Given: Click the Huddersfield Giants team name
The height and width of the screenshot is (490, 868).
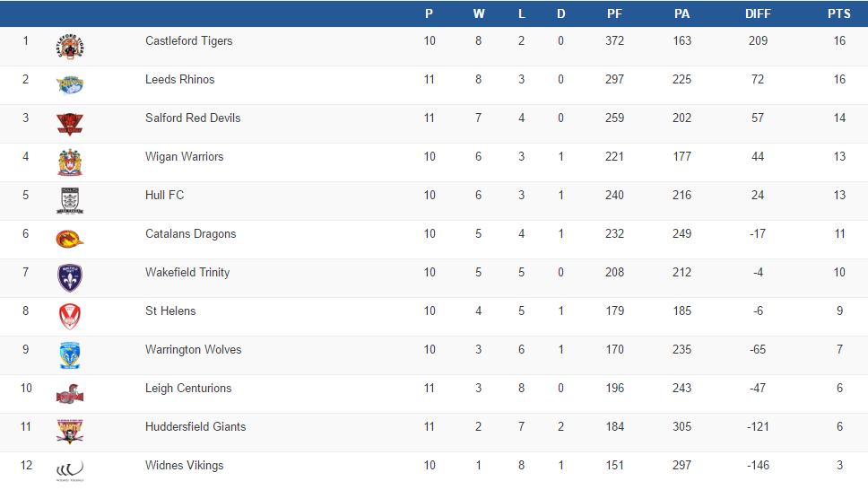Looking at the screenshot, I should [x=195, y=427].
